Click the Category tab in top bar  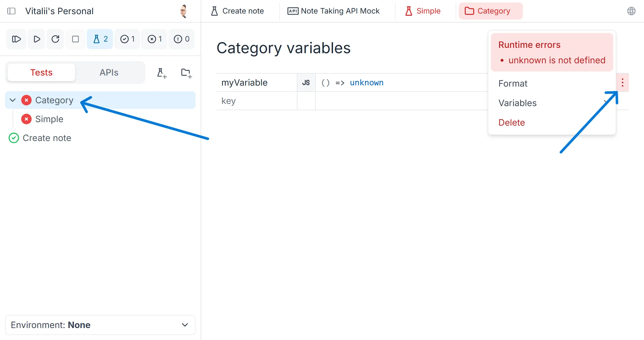tap(491, 11)
